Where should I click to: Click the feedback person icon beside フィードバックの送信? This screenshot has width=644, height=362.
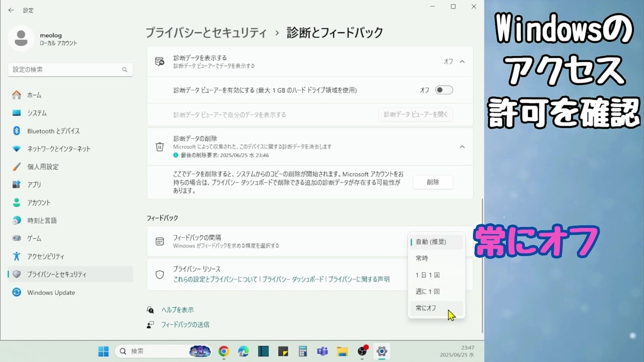point(150,325)
